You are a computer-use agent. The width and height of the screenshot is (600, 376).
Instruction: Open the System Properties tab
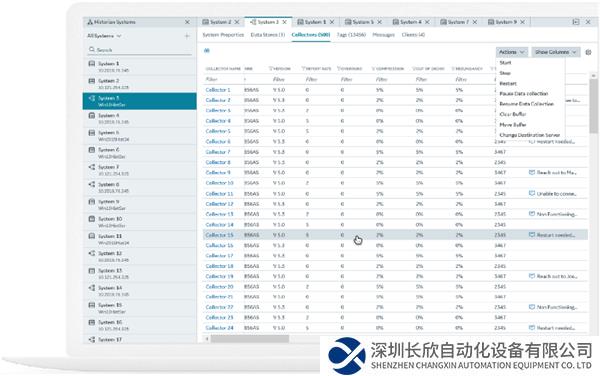223,35
